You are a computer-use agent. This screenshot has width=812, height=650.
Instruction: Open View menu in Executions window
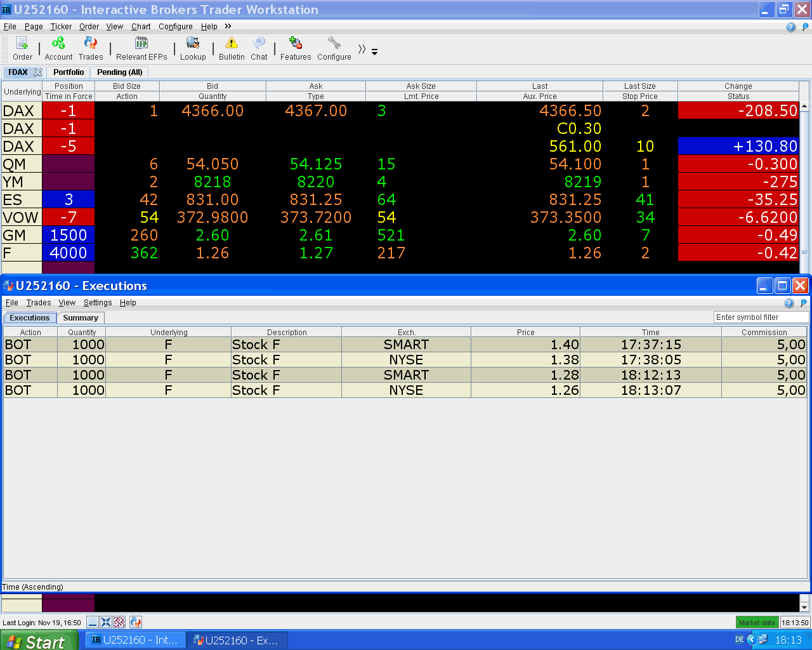click(x=67, y=303)
